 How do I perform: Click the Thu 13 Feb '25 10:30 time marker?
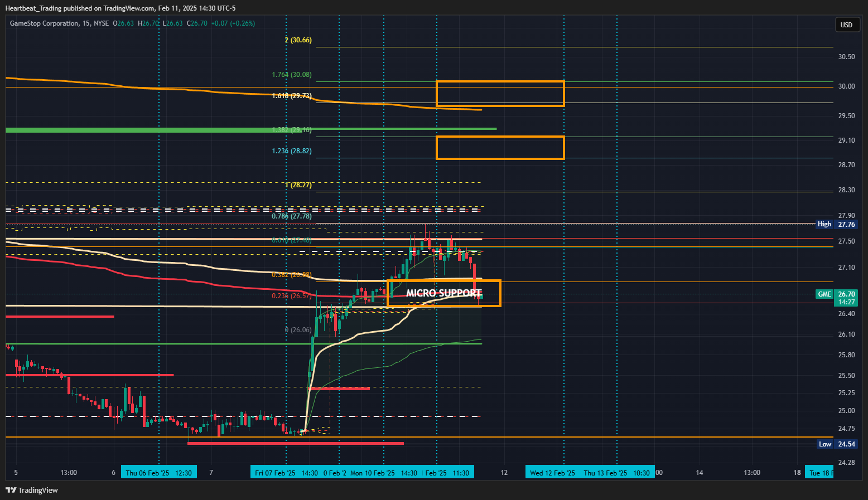[x=616, y=473]
